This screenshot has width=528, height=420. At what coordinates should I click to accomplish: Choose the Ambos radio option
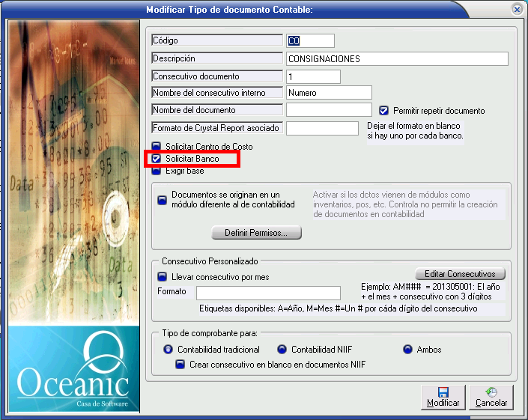(x=408, y=350)
